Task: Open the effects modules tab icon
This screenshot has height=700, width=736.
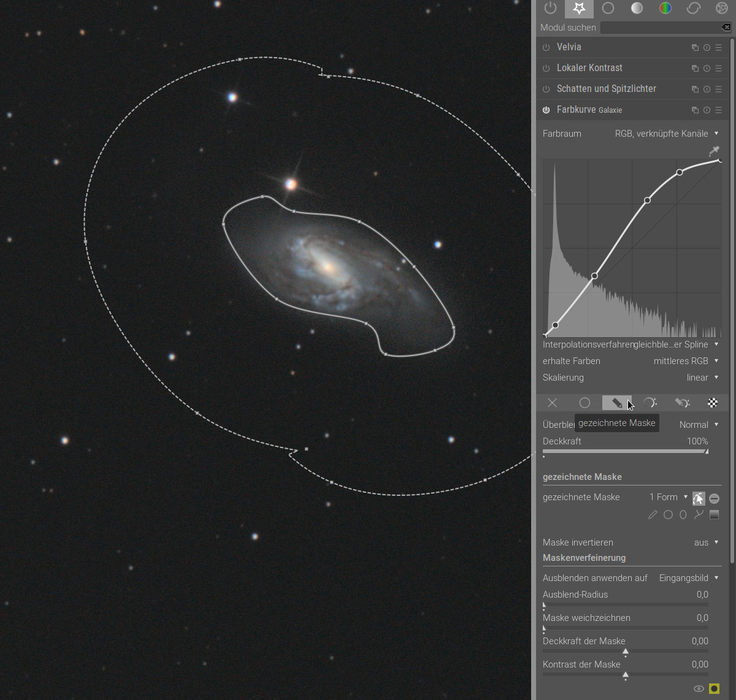Action: (x=722, y=8)
